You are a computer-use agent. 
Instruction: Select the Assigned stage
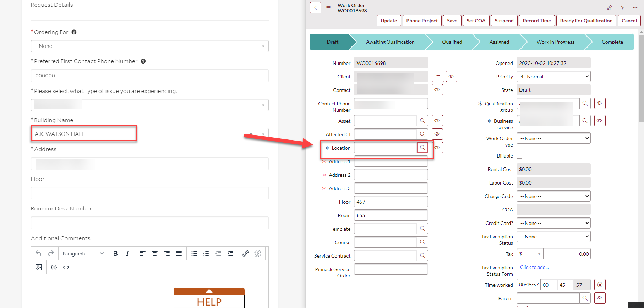499,42
